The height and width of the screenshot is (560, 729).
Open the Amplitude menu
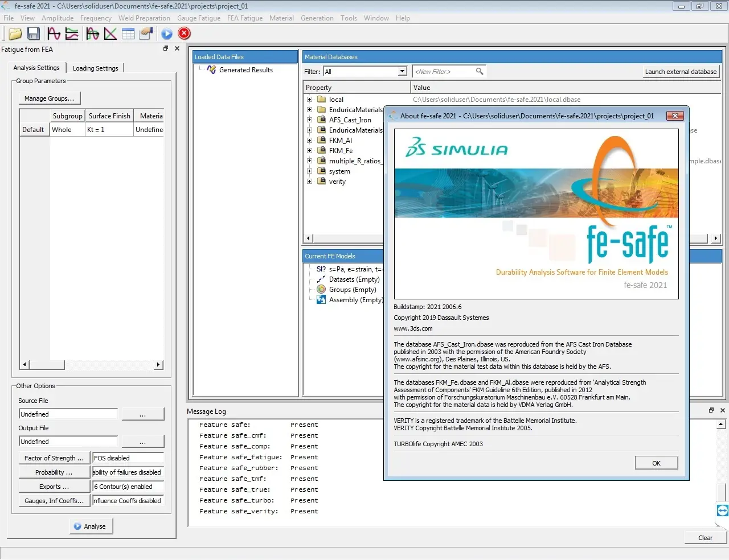[x=58, y=18]
